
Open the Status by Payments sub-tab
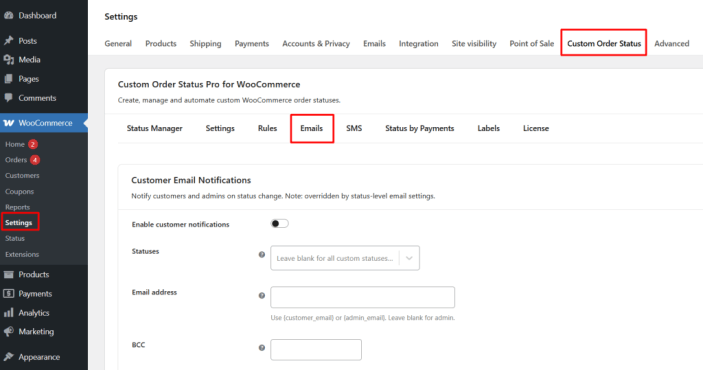(x=420, y=128)
